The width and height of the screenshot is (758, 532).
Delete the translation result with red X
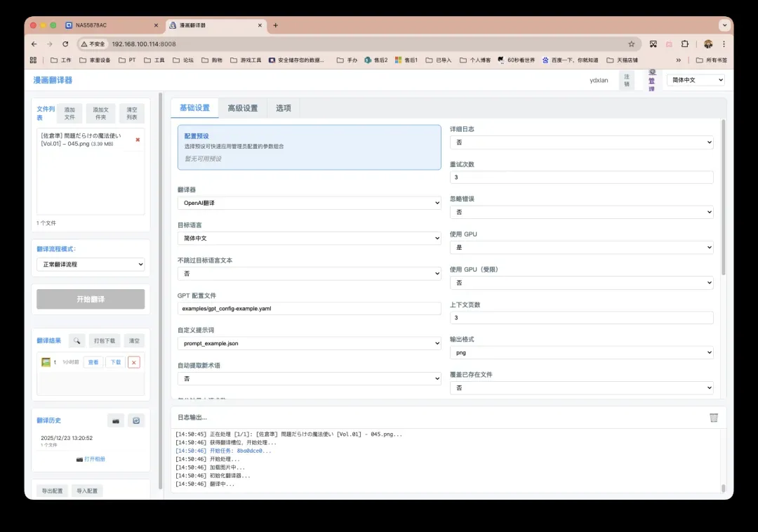point(133,362)
